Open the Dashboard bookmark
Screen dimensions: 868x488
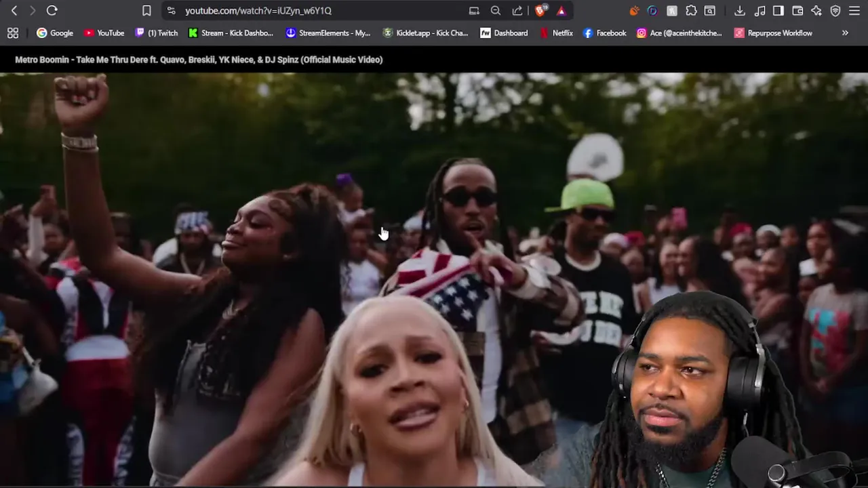(504, 33)
